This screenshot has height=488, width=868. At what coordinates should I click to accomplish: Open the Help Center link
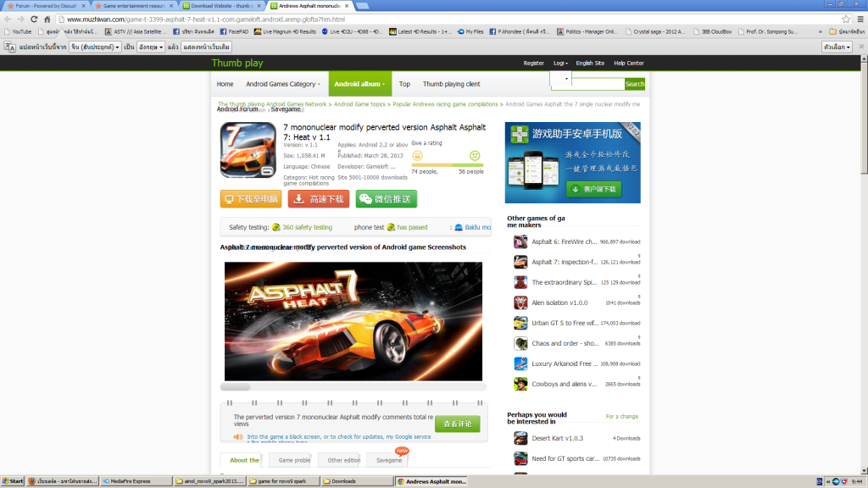(x=628, y=63)
